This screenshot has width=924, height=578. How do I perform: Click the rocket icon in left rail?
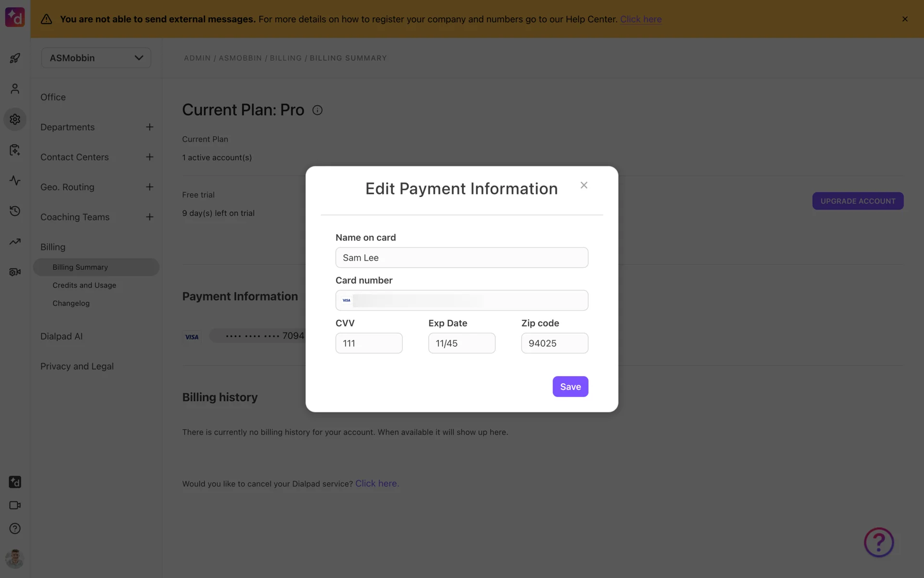point(15,58)
